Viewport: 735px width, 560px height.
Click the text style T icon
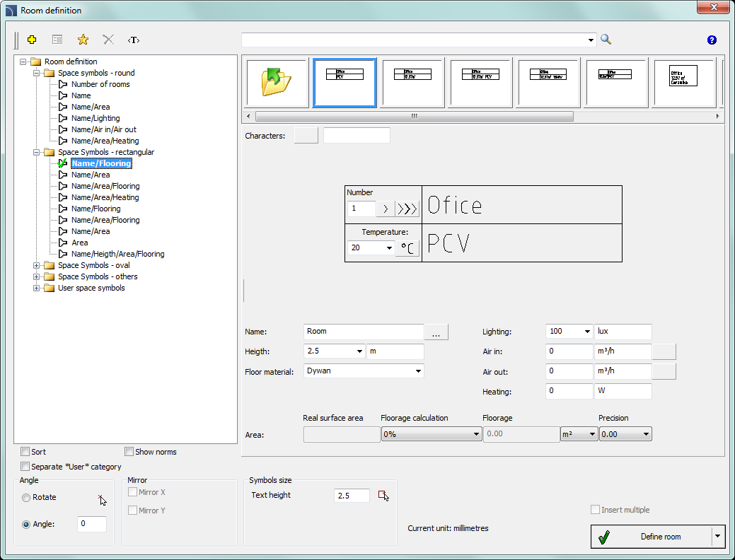point(134,40)
